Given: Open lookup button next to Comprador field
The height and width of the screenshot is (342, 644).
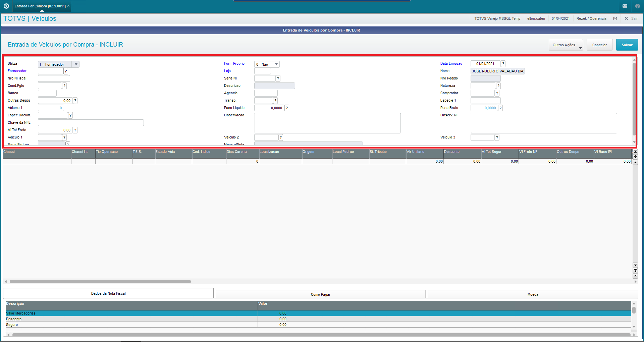Looking at the screenshot, I should click(x=497, y=93).
